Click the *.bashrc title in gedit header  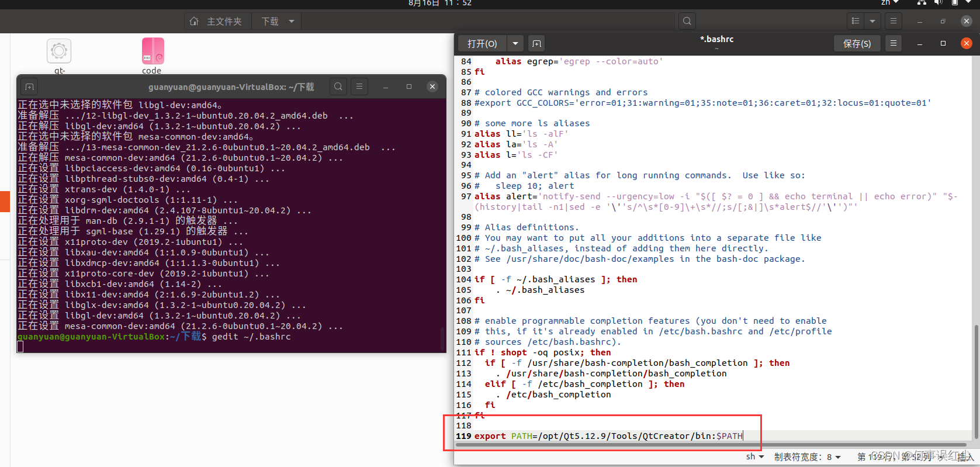pos(716,39)
